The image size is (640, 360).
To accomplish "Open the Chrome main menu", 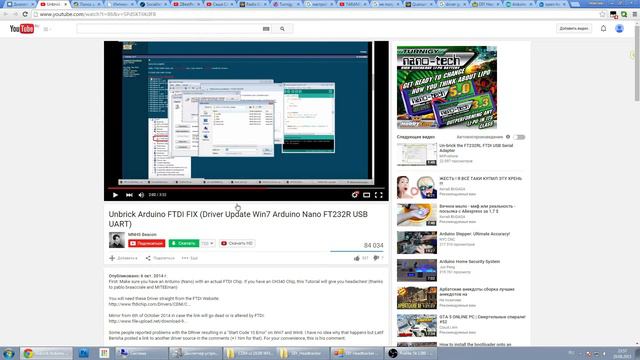I will tap(635, 14).
